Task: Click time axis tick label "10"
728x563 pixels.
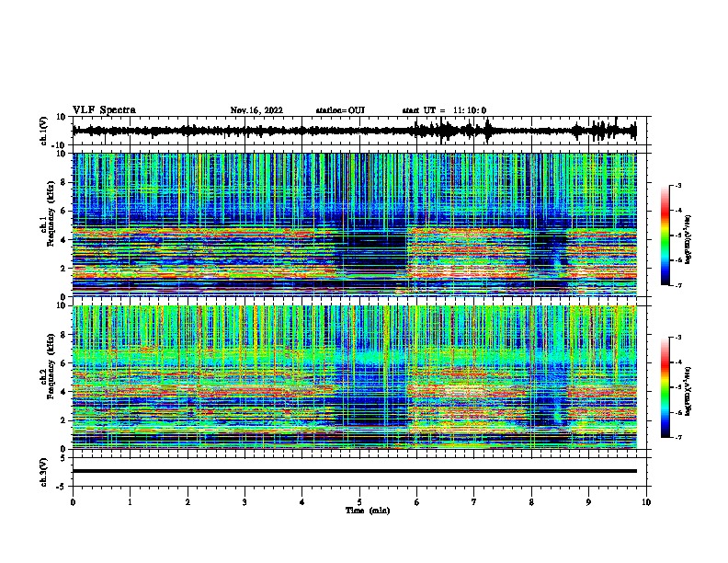Action: [646, 502]
